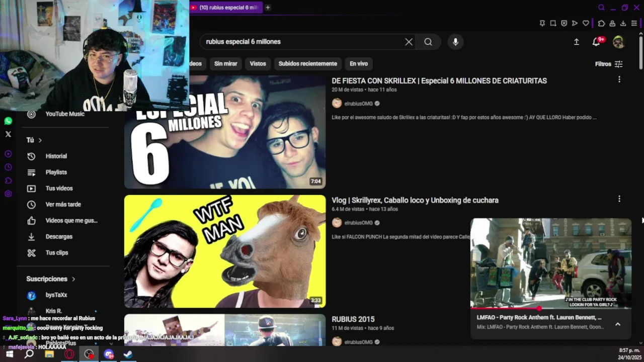Open X (Twitter) in the Opera sidebar

pos(8,134)
